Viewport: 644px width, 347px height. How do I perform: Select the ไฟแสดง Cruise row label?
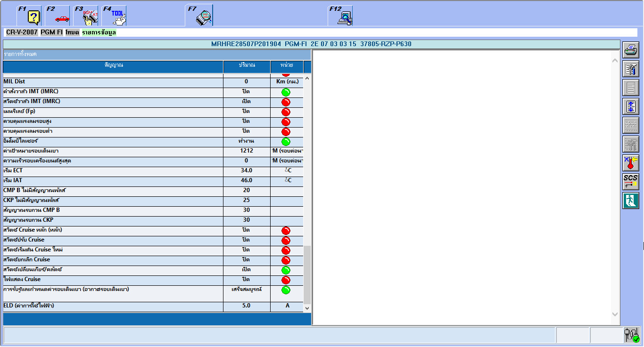tap(22, 279)
